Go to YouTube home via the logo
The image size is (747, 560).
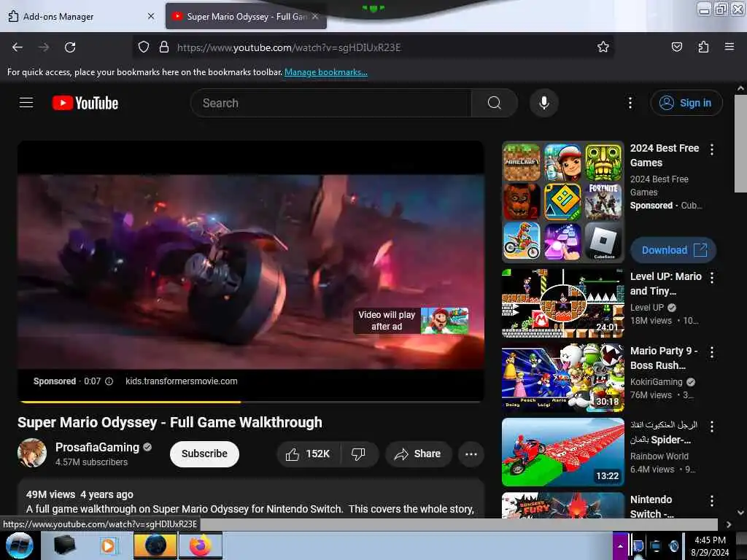click(85, 103)
